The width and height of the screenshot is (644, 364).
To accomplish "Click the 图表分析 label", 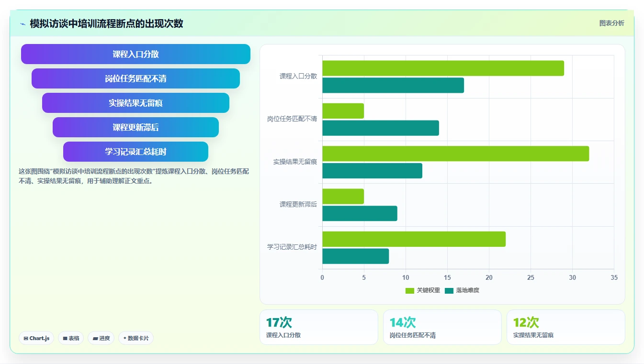I will tap(612, 23).
